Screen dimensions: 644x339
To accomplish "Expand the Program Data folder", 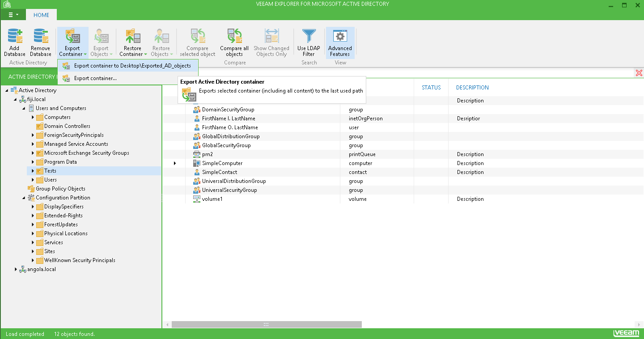I will tap(33, 162).
